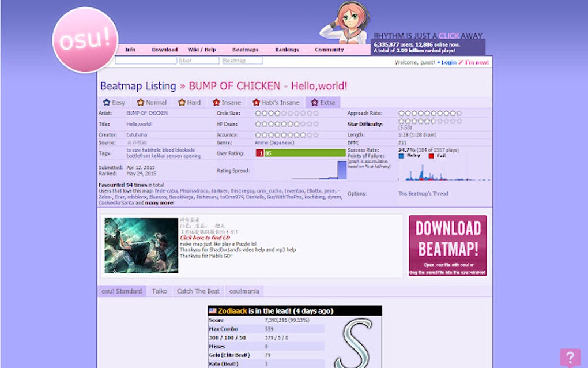The height and width of the screenshot is (368, 588).
Task: Click the blue Retry legend square
Action: click(x=401, y=156)
